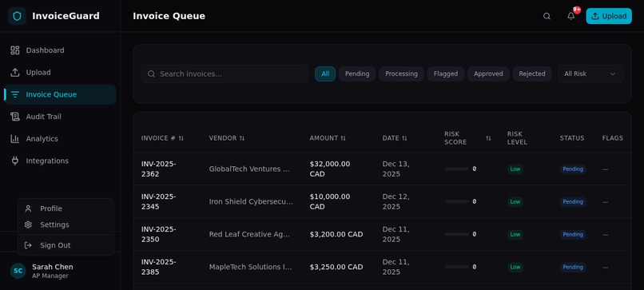Filter invoices by Rejected status
Screen dimensions: 644x290
[532, 74]
